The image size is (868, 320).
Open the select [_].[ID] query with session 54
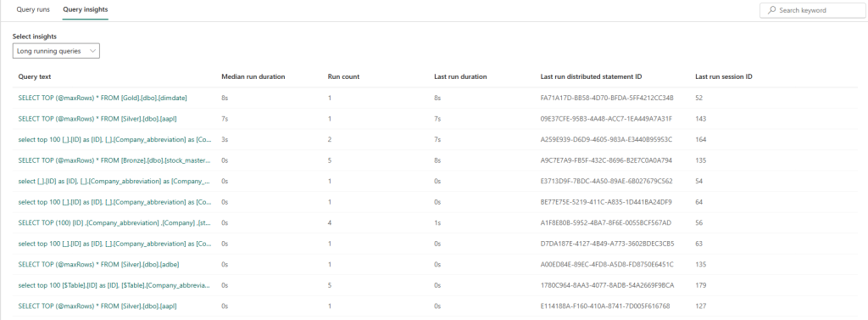click(114, 182)
